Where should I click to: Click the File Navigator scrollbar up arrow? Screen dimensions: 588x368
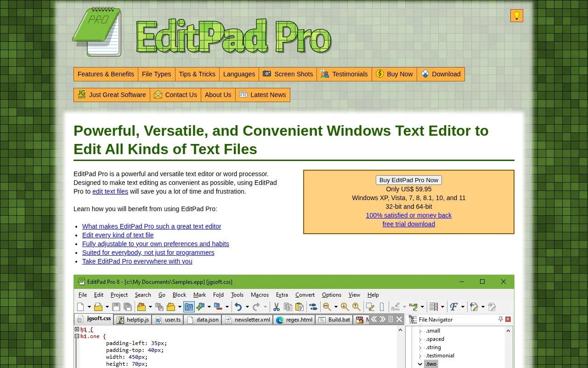click(508, 331)
